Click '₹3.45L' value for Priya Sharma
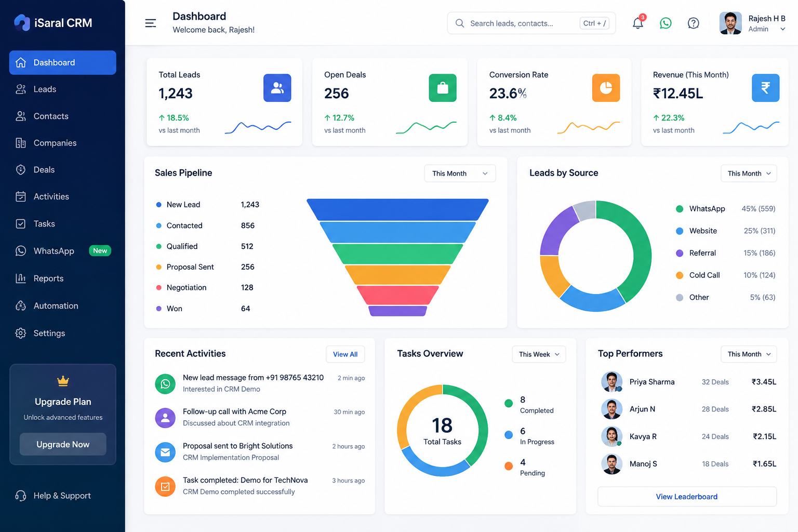The height and width of the screenshot is (532, 798). pyautogui.click(x=764, y=382)
